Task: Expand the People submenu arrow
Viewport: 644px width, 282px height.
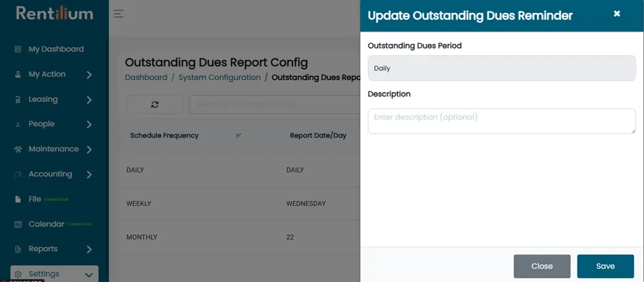Action: click(x=89, y=125)
